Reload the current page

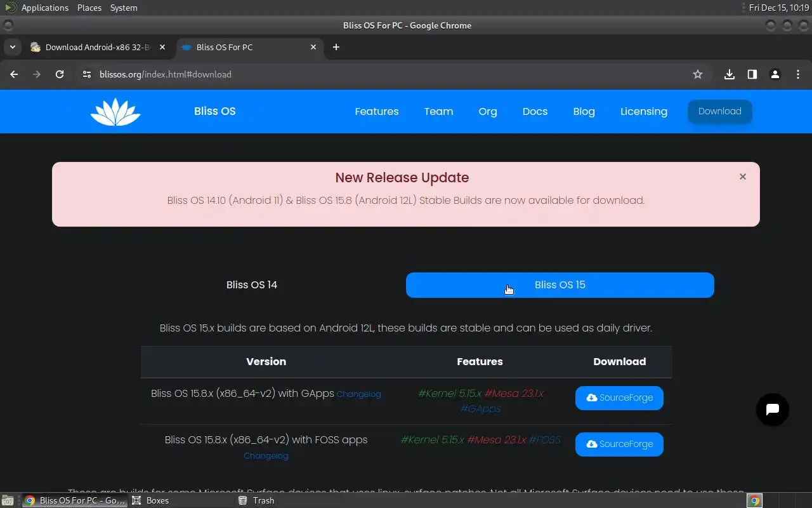[60, 74]
